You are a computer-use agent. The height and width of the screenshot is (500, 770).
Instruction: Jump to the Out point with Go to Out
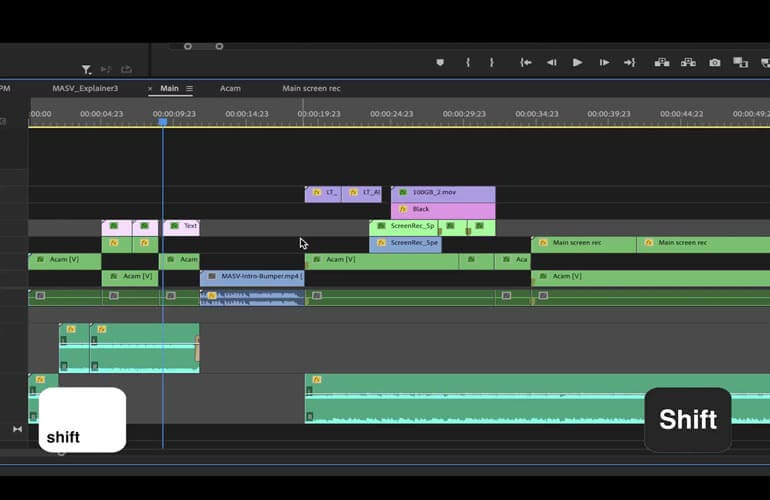tap(630, 62)
